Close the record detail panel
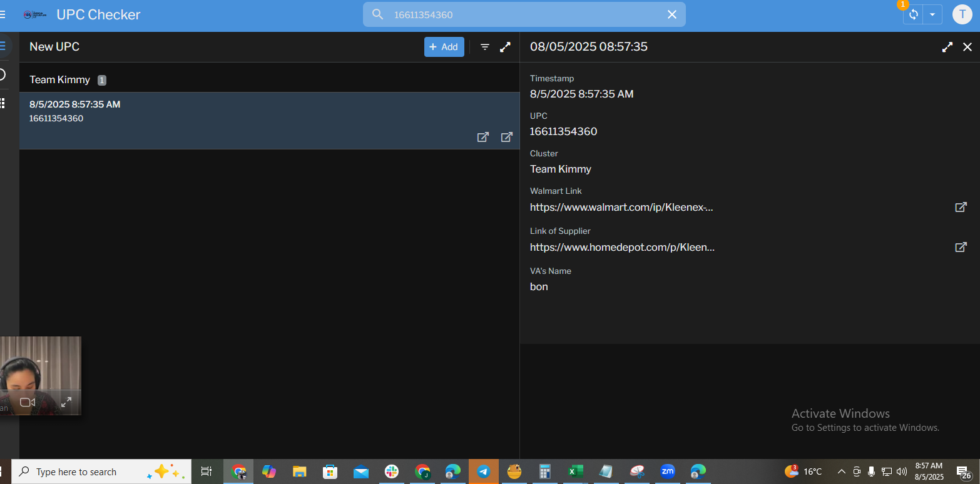 tap(967, 47)
